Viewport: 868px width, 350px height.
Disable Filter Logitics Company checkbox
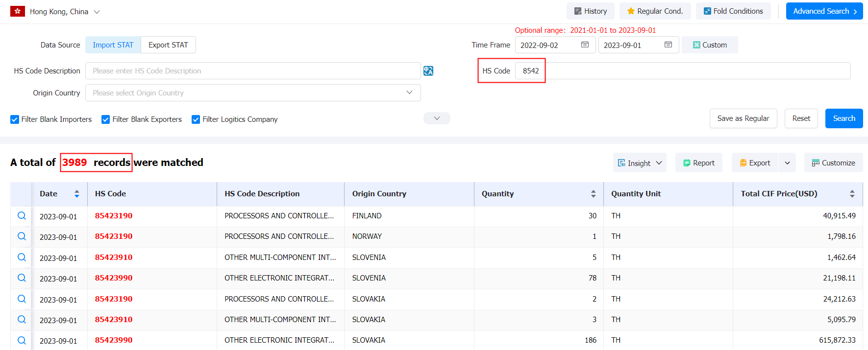[x=196, y=119]
